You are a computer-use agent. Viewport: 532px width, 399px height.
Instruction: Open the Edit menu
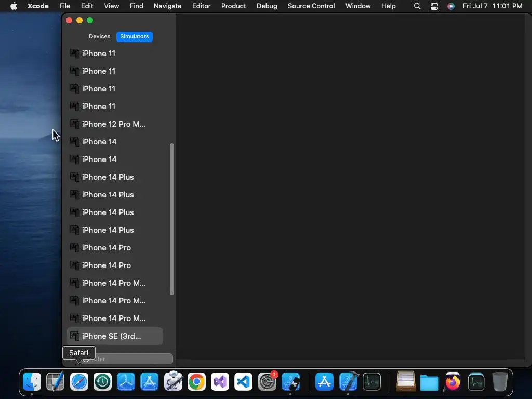click(87, 6)
